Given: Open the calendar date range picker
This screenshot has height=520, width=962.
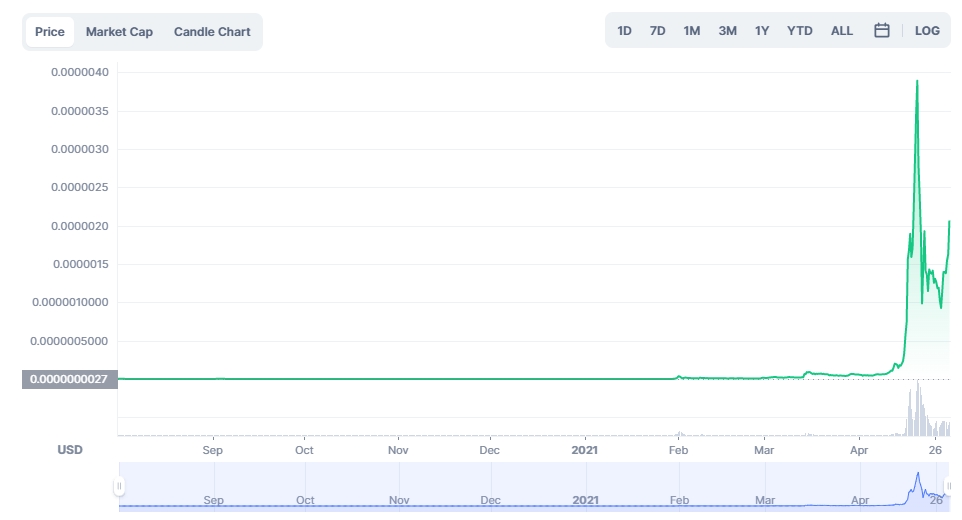Looking at the screenshot, I should click(x=881, y=31).
